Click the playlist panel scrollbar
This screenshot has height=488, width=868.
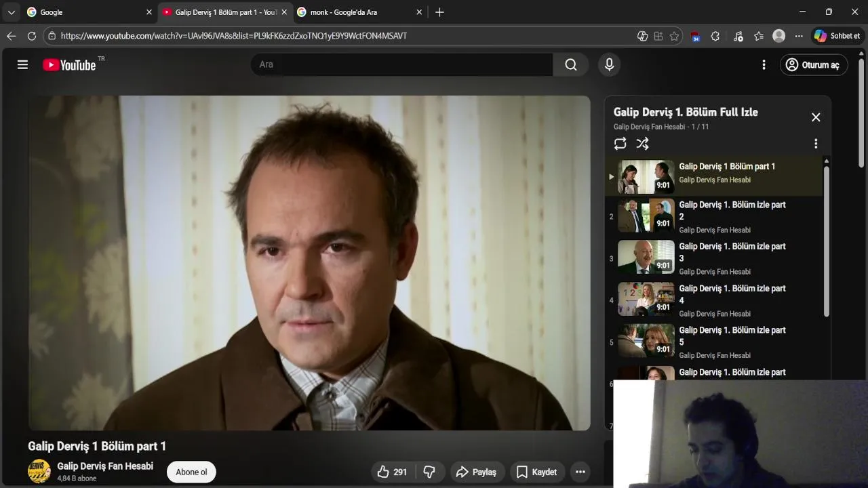(826, 241)
